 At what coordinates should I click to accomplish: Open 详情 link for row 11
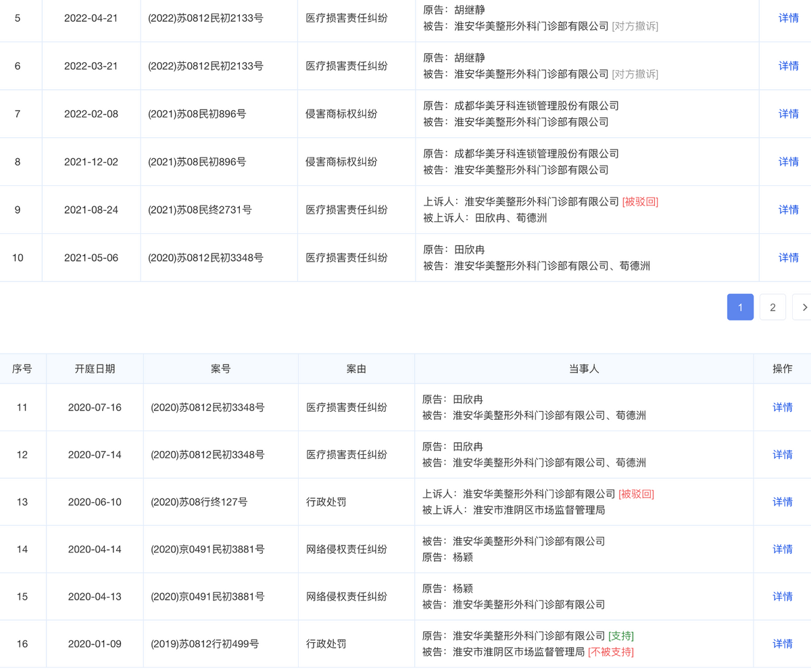(x=783, y=407)
